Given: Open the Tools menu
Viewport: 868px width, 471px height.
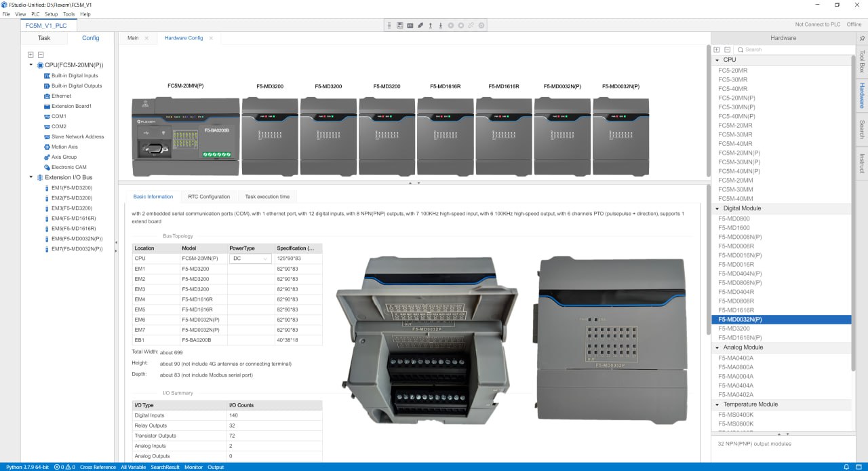Looking at the screenshot, I should (x=69, y=14).
